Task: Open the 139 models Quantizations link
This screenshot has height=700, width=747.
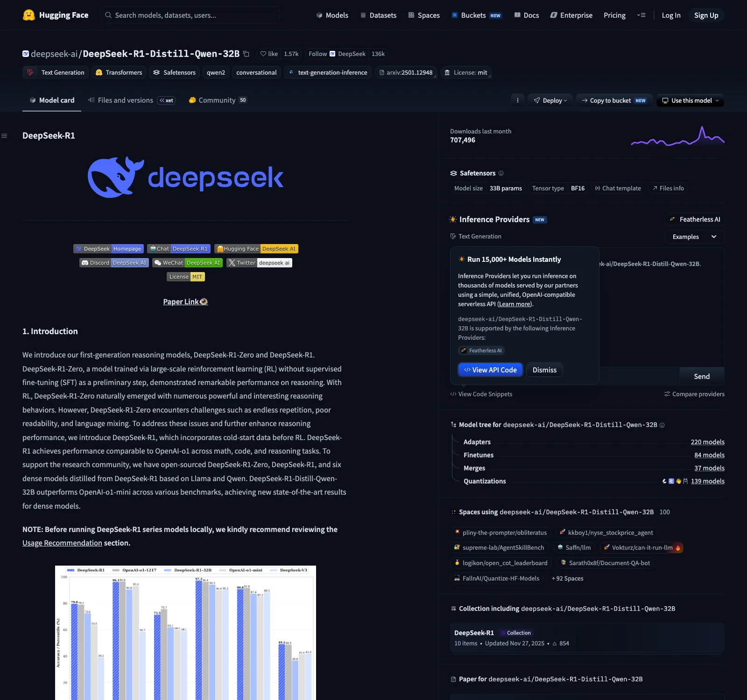Action: click(x=707, y=481)
